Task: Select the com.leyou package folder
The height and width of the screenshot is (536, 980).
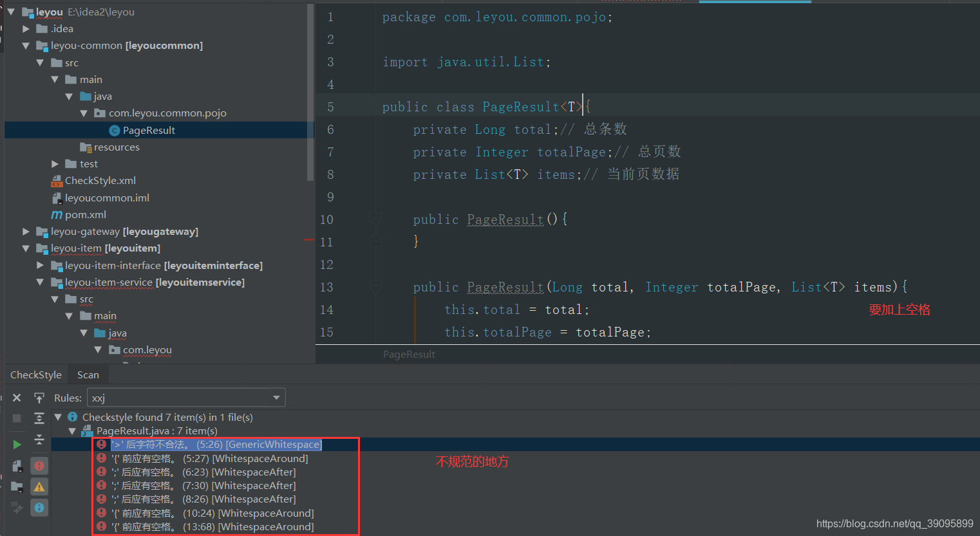Action: (x=147, y=349)
